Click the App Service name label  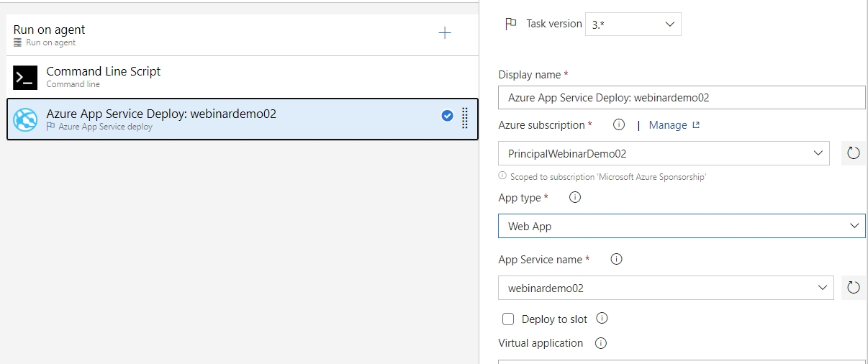click(x=540, y=260)
